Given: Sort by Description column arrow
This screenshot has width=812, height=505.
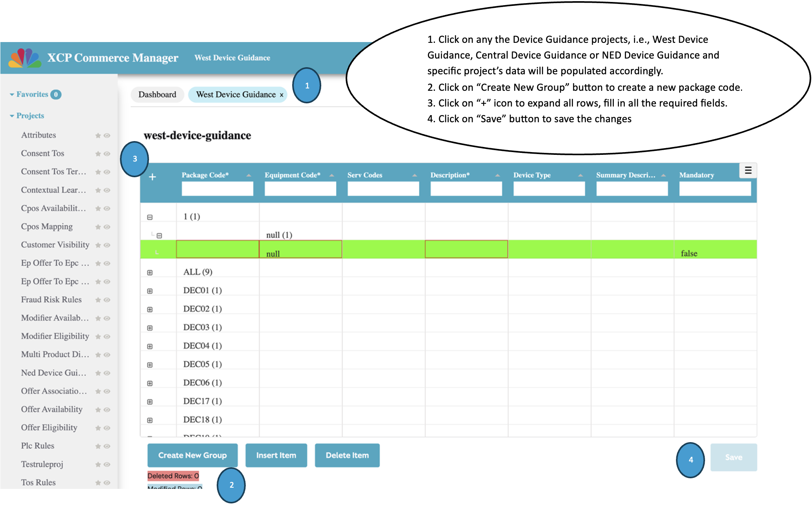Looking at the screenshot, I should click(497, 175).
